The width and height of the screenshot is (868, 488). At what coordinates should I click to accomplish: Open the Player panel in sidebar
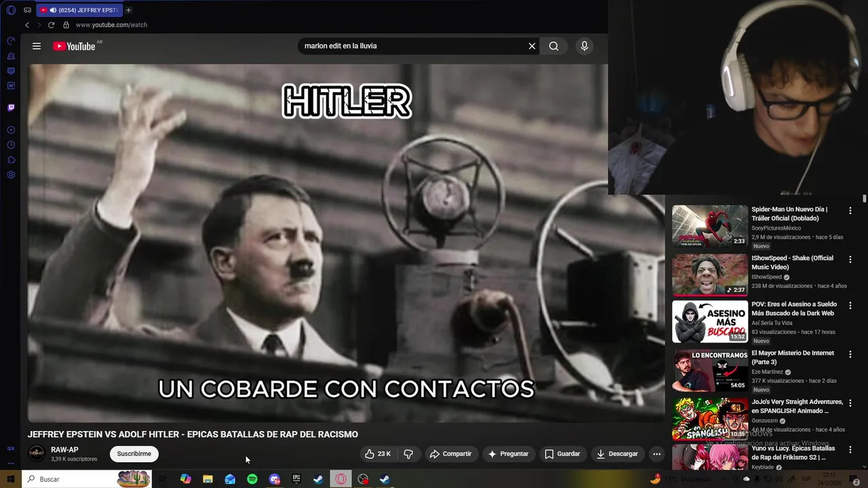pos(11,130)
